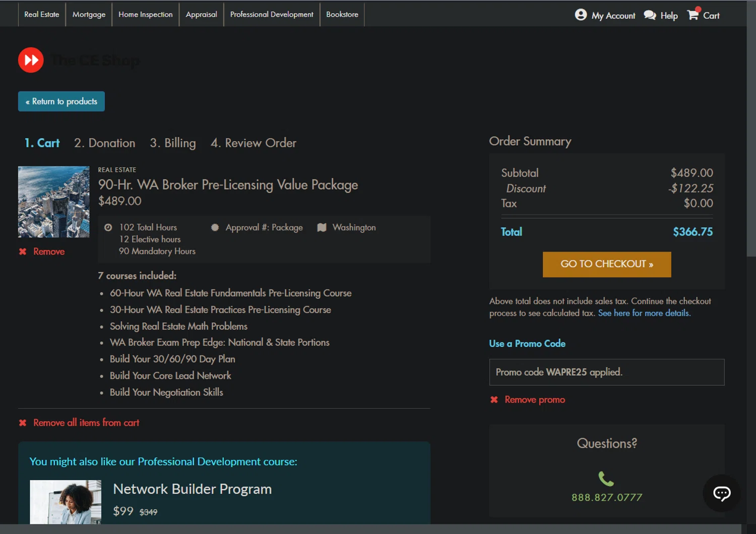Click the green phone icon

(x=606, y=479)
